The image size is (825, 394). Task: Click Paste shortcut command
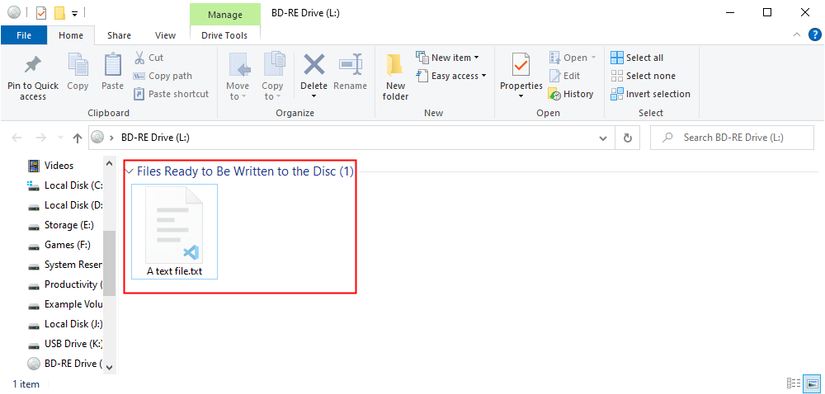pos(171,94)
